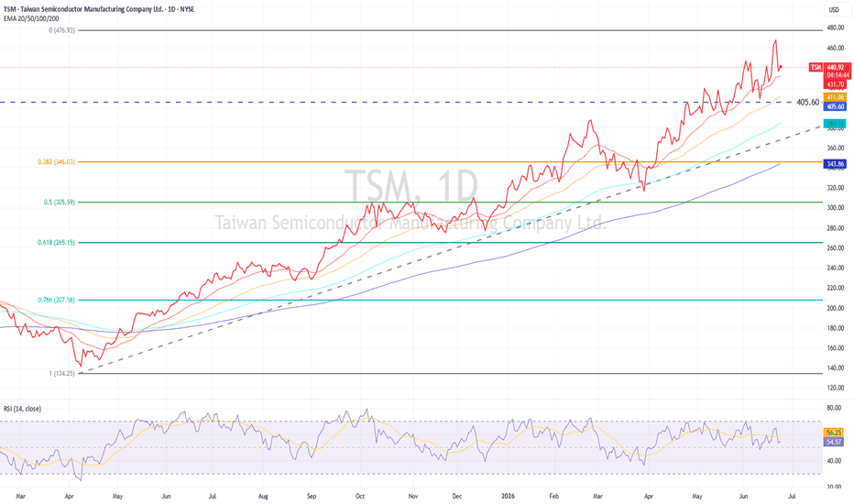Viewport: 854px width, 504px height.
Task: Click the 2026 label on the time axis
Action: pos(508,497)
